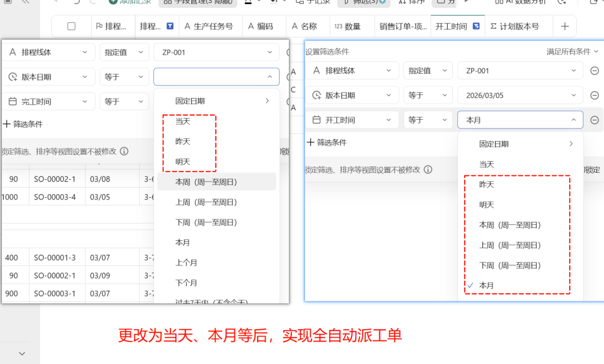
Task: Remove the 排程线体 condition in right panel
Action: click(x=595, y=71)
